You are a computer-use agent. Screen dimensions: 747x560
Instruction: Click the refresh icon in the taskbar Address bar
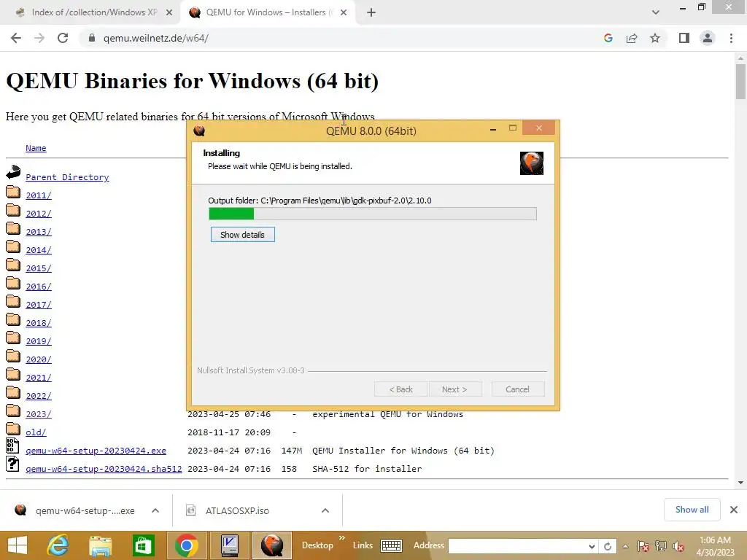[x=608, y=546]
